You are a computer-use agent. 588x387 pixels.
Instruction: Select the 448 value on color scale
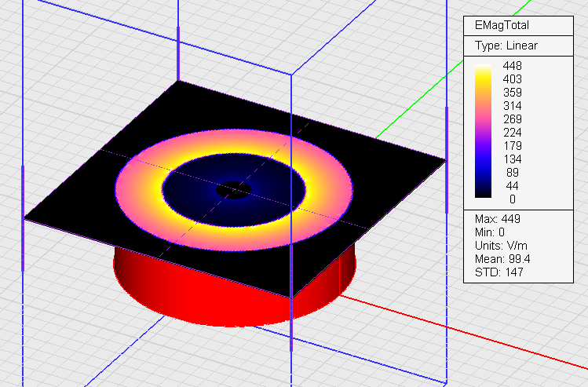[x=512, y=66]
